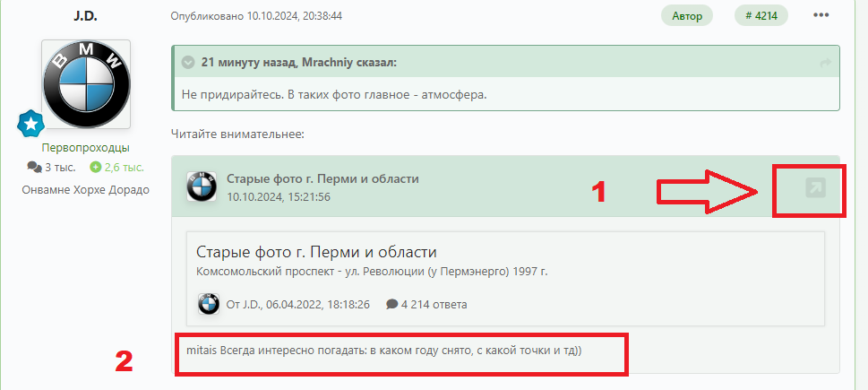
Task: Open J.D.'s large BMW profile avatar
Action: point(86,84)
